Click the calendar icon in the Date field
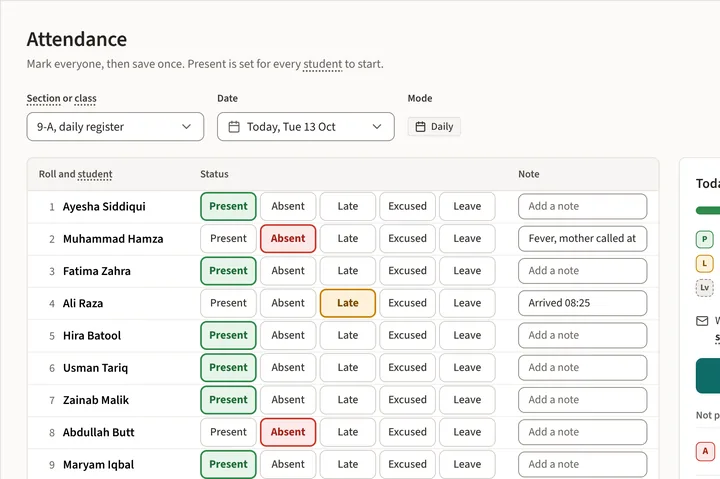Viewport: 720px width, 479px height. (234, 127)
